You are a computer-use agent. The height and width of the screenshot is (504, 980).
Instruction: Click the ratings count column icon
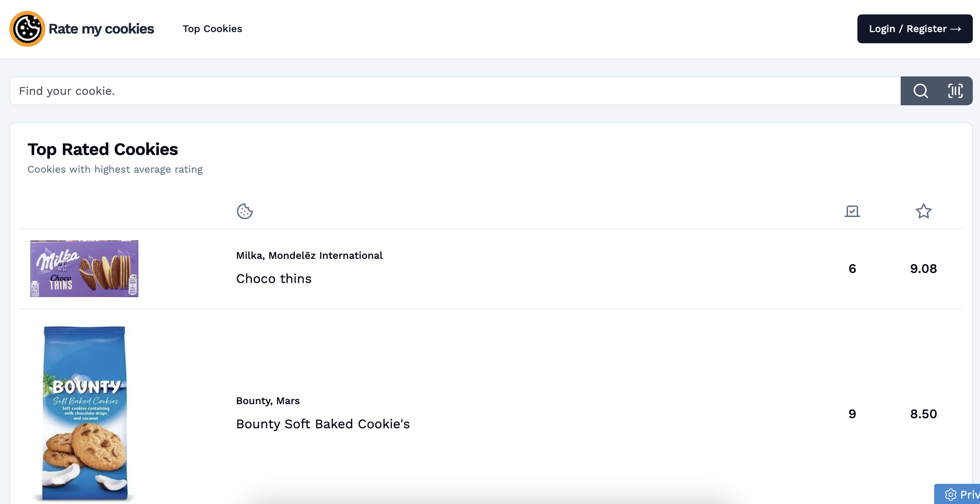(852, 211)
